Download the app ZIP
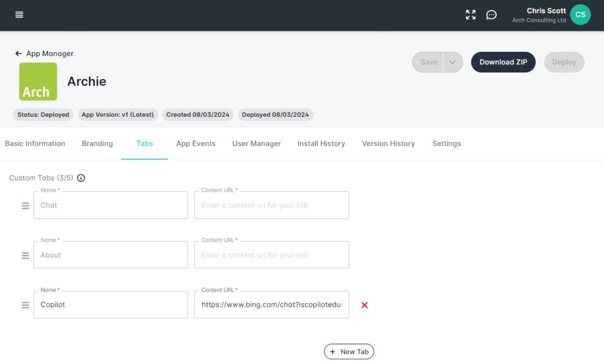This screenshot has width=604, height=364. [503, 62]
